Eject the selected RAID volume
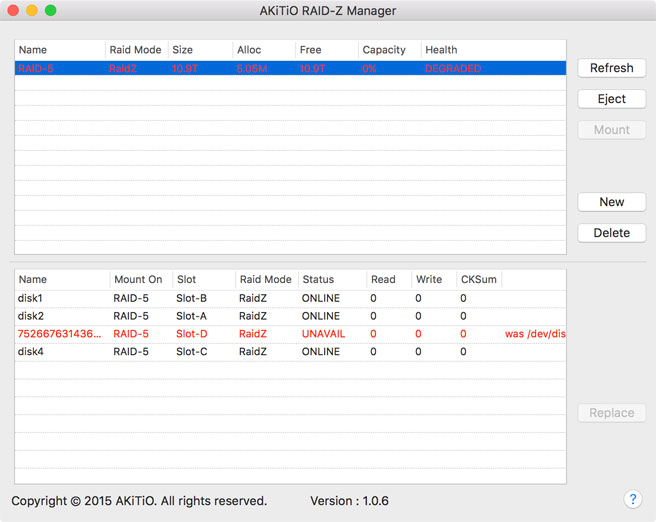The height and width of the screenshot is (522, 656). [611, 99]
